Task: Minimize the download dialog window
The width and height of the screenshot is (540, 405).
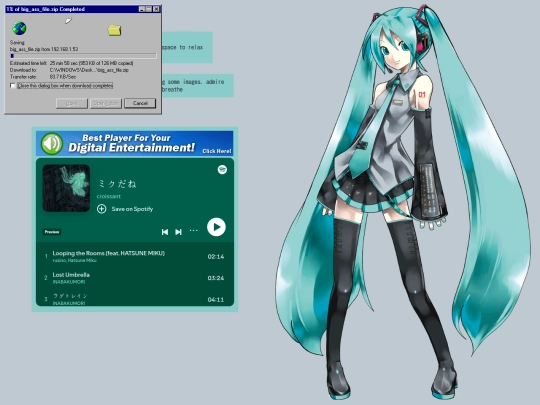Action: click(142, 9)
